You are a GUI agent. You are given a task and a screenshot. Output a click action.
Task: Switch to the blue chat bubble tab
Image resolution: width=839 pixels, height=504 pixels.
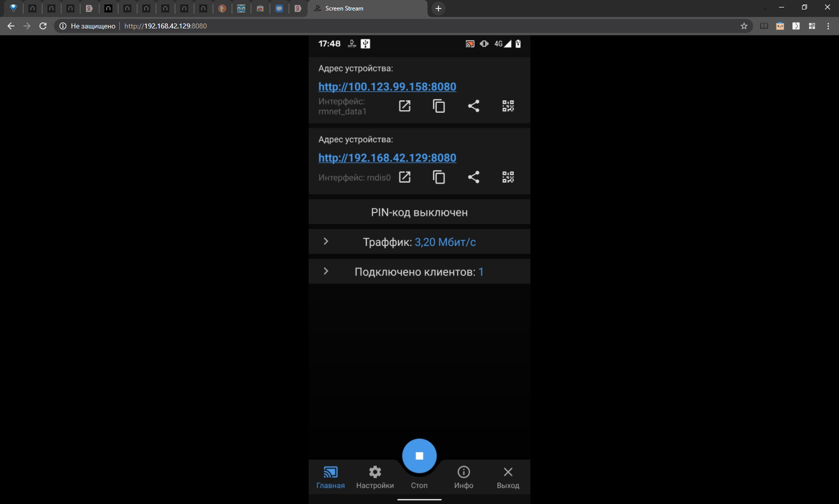click(x=279, y=8)
